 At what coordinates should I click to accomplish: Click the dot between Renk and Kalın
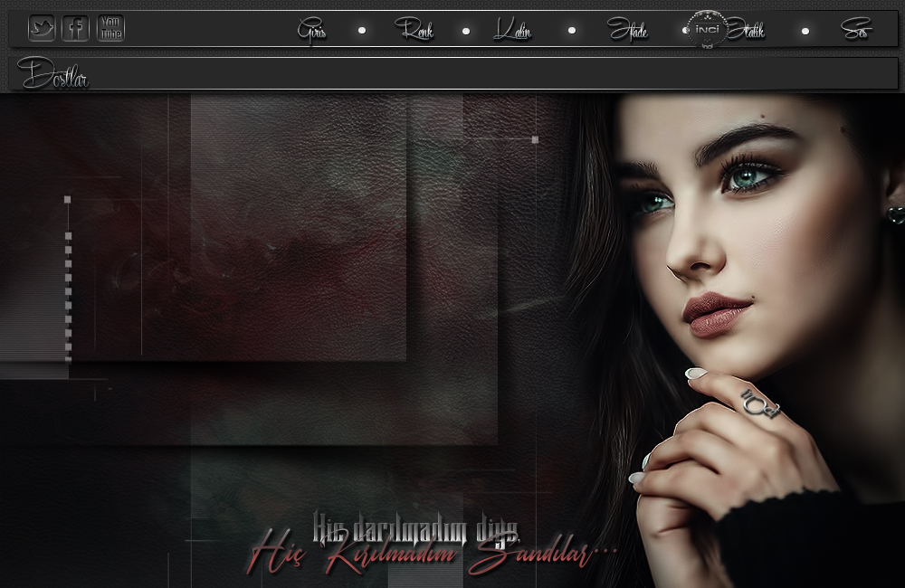466,31
